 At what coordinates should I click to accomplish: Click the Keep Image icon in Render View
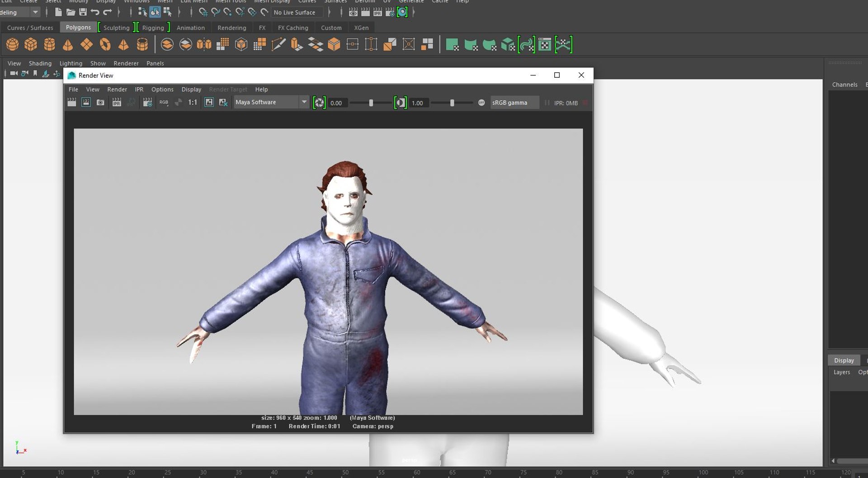(x=209, y=103)
